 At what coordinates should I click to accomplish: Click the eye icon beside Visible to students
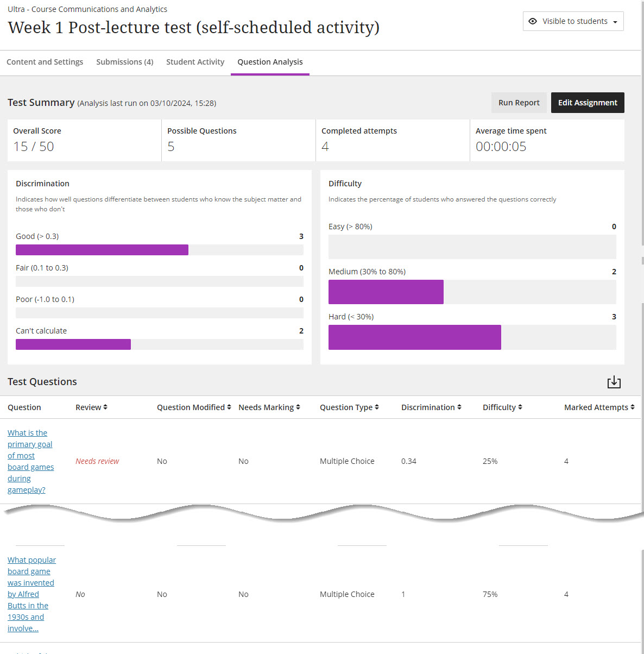click(x=533, y=21)
